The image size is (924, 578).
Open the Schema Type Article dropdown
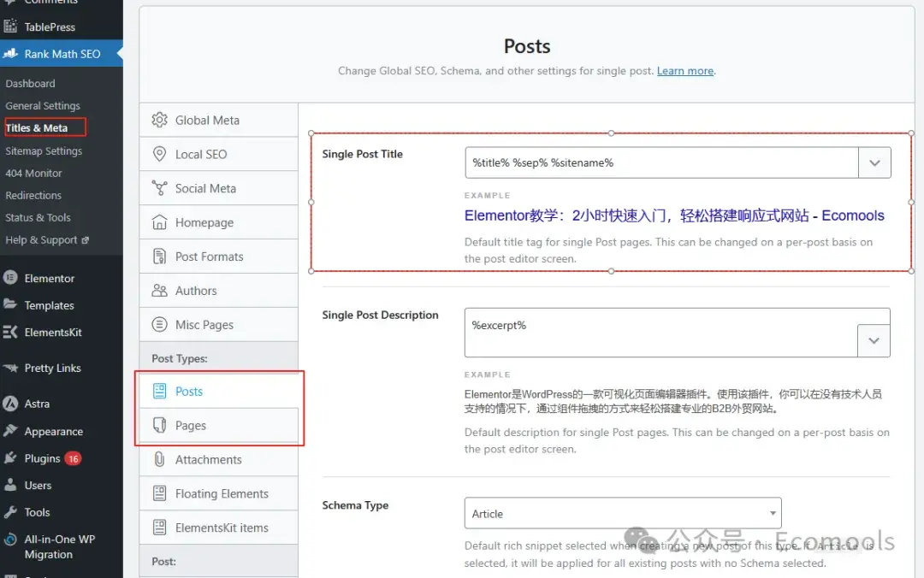622,514
